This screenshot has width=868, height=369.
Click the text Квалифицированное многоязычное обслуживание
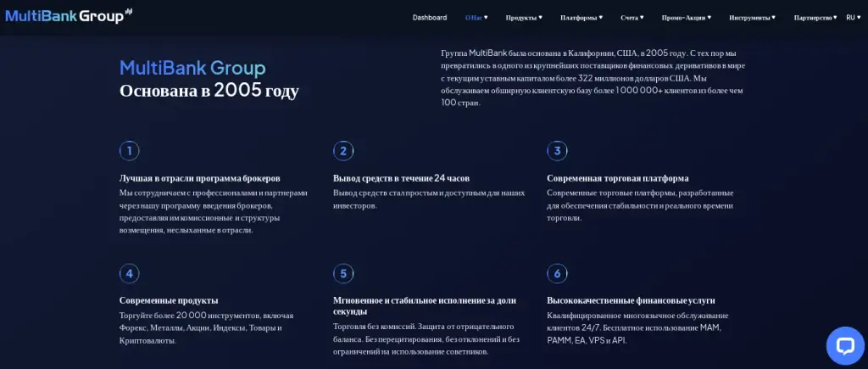(x=637, y=328)
